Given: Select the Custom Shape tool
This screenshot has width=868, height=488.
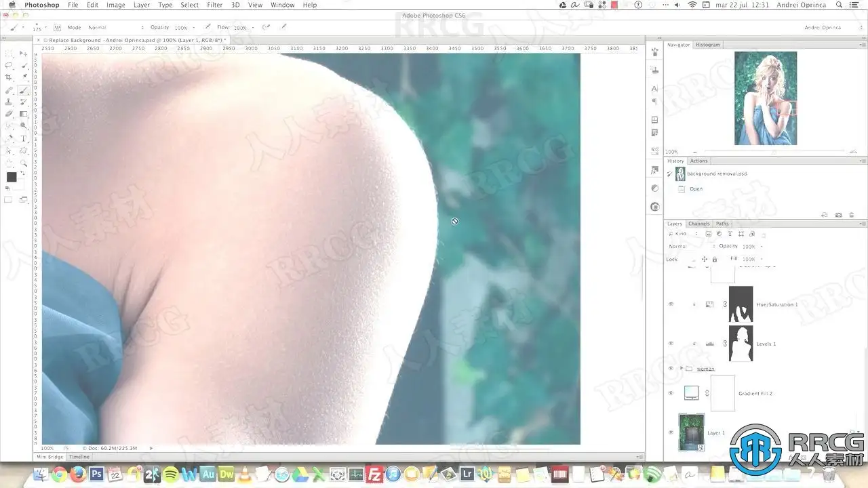Looking at the screenshot, I should 24,150.
